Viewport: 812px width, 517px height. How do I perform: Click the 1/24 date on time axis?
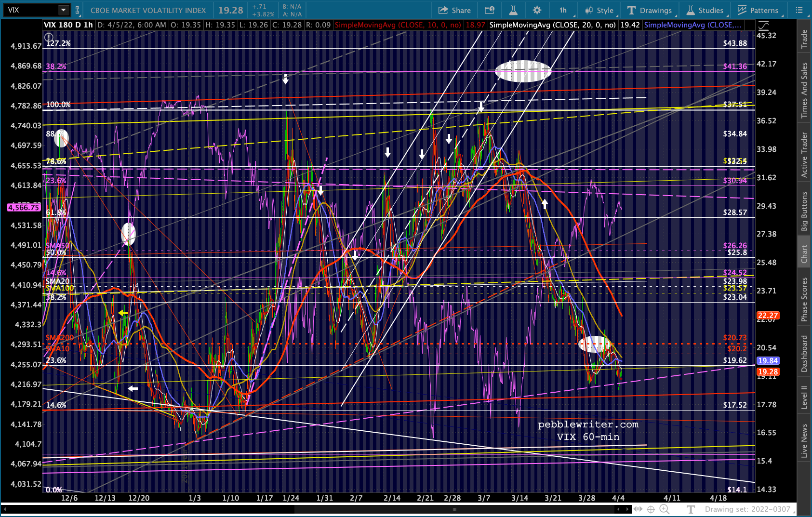291,498
